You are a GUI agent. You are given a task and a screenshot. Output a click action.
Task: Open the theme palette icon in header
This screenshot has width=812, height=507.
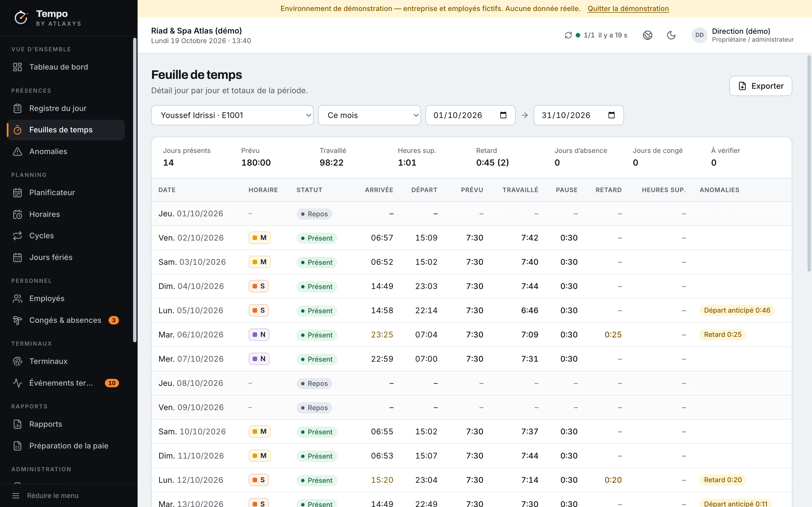(x=648, y=35)
